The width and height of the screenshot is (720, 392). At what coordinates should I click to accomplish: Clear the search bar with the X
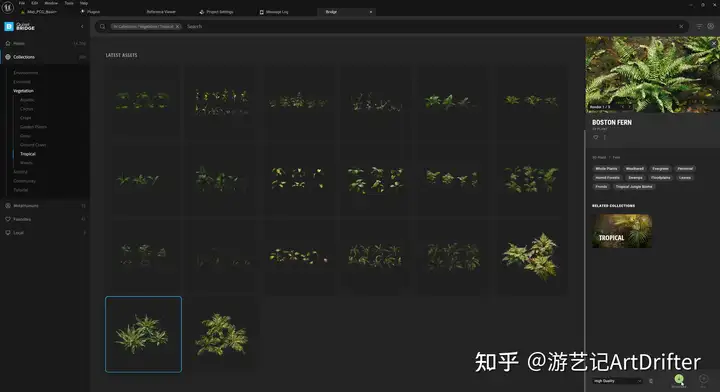[x=681, y=27]
